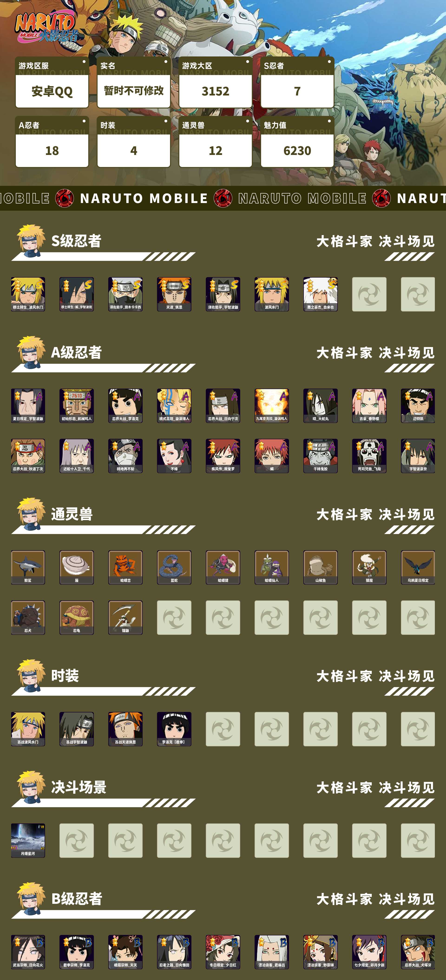Click the 干柿鬼鲛 A-rank ninja icon

pos(320,456)
